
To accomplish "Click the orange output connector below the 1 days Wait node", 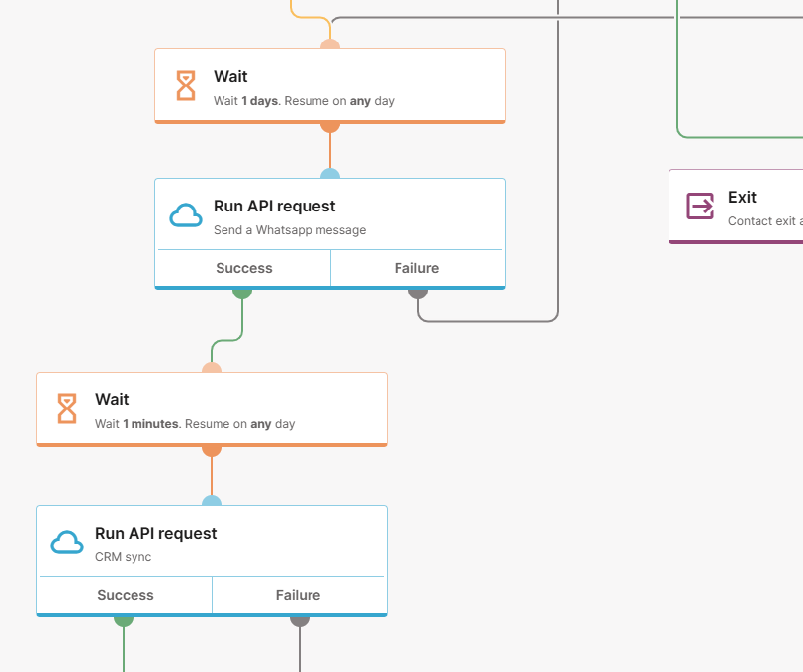I will pyautogui.click(x=330, y=126).
